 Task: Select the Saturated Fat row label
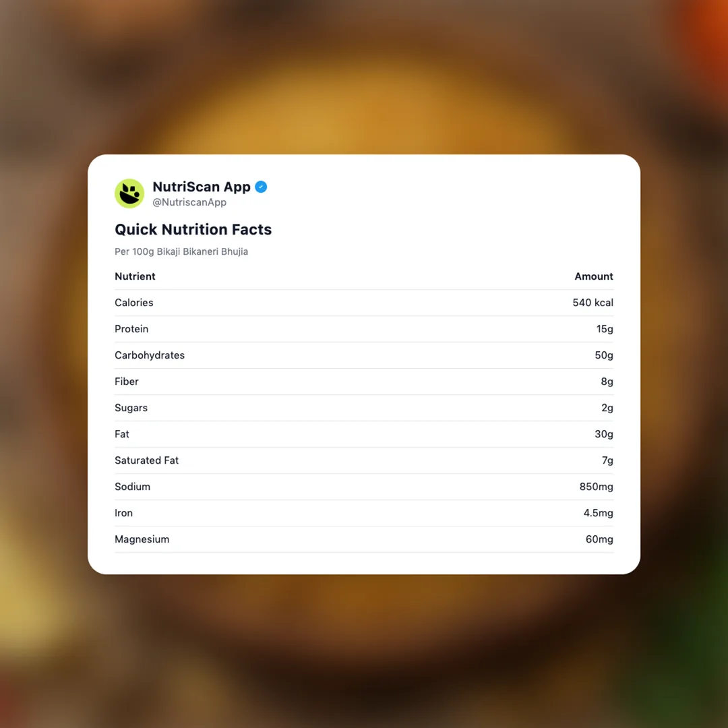[x=146, y=460]
